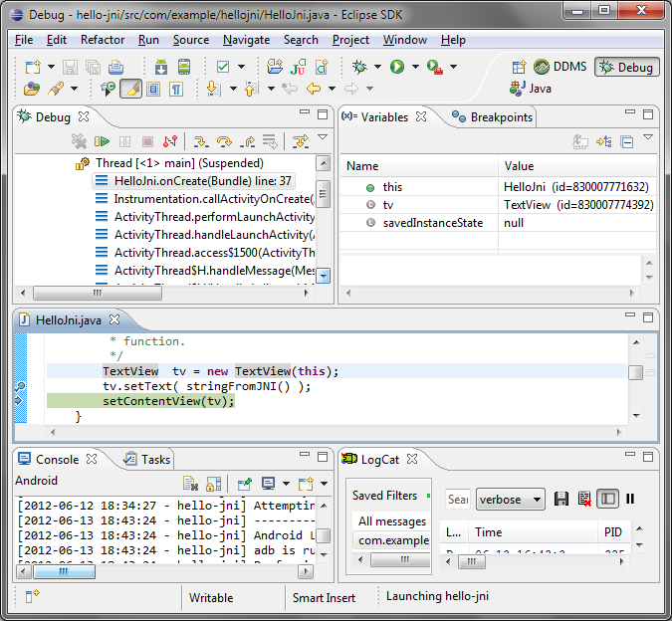Open Variables view menu triangle
The height and width of the screenshot is (621, 672).
pos(648,137)
